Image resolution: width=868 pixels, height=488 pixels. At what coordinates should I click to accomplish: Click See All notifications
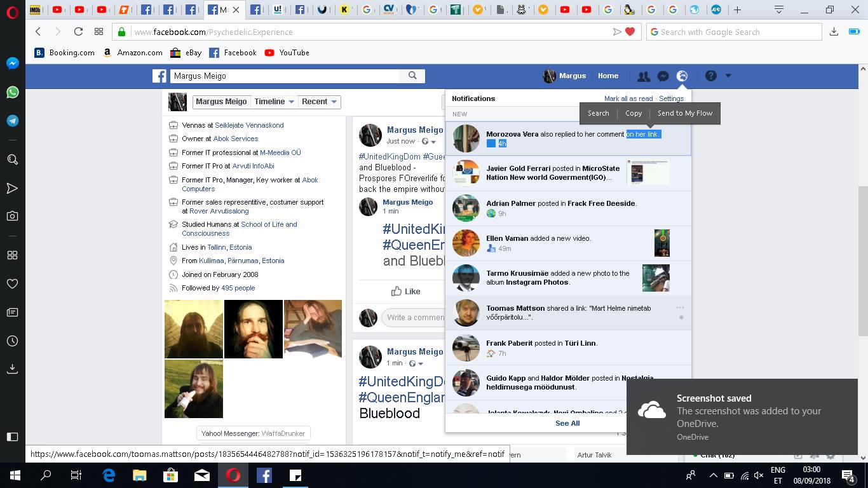tap(567, 423)
